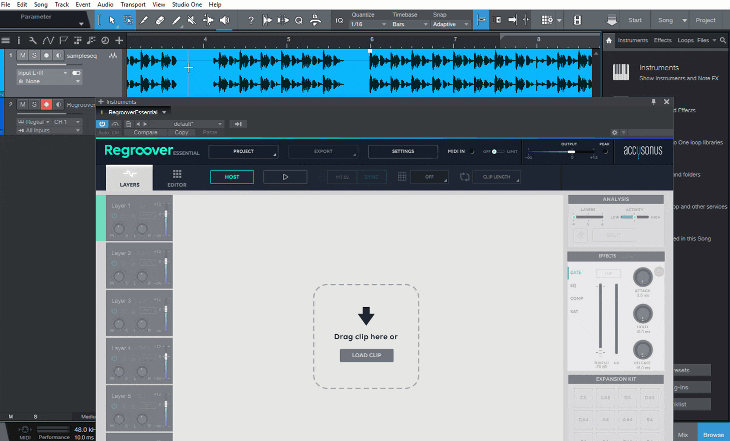Adjust the ATTACK knob in Effects
Image resolution: width=730 pixels, height=441 pixels.
click(642, 278)
